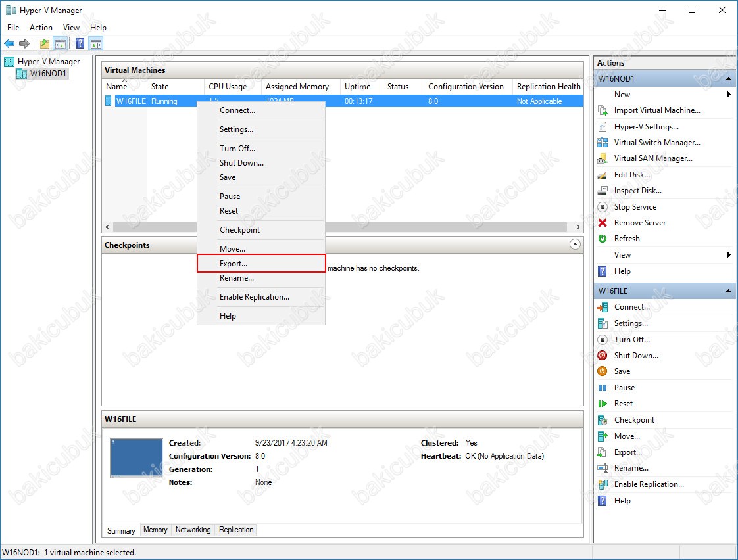Choose Rename... in the context menu
The height and width of the screenshot is (560, 738).
point(261,278)
